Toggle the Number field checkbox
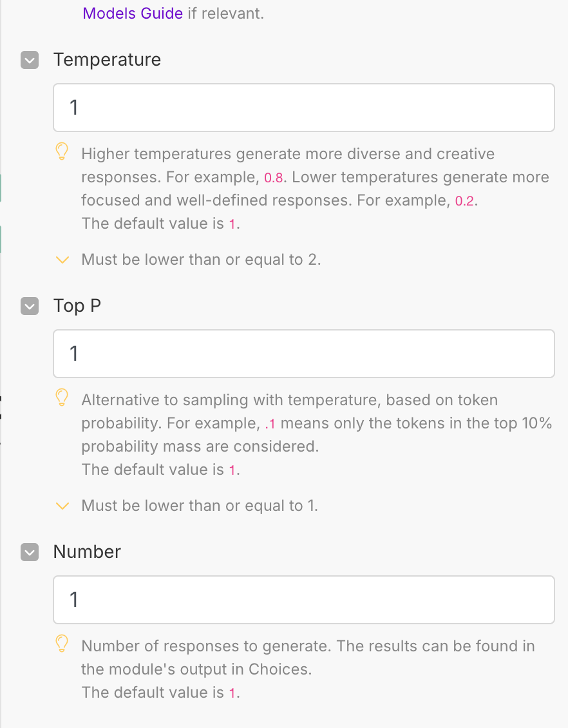 click(30, 552)
